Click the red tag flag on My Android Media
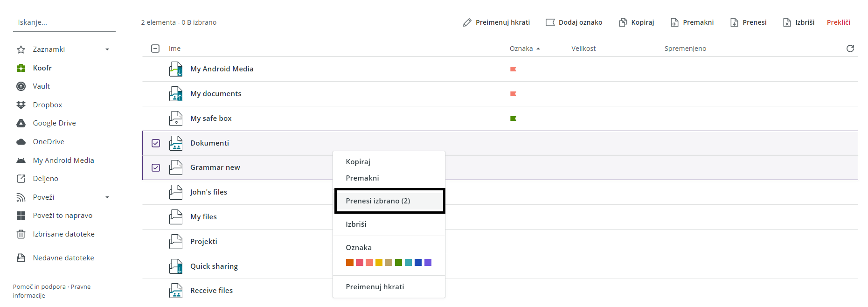This screenshot has height=307, width=868. click(x=513, y=69)
